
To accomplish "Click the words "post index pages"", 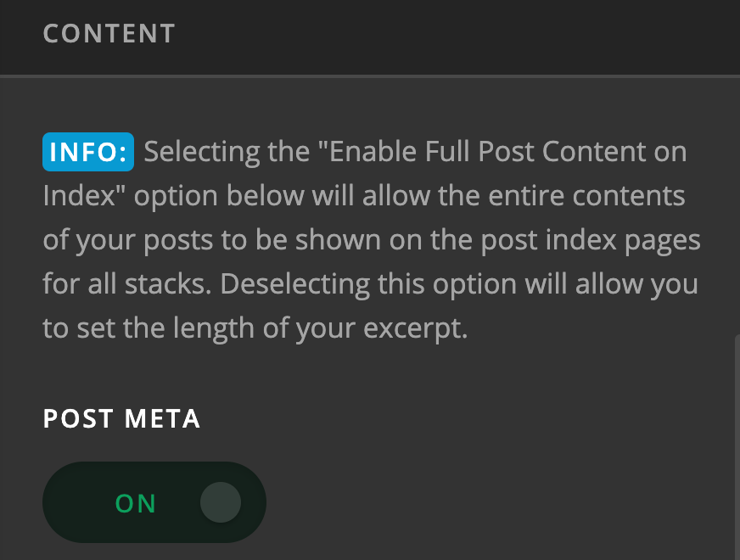I will (591, 241).
